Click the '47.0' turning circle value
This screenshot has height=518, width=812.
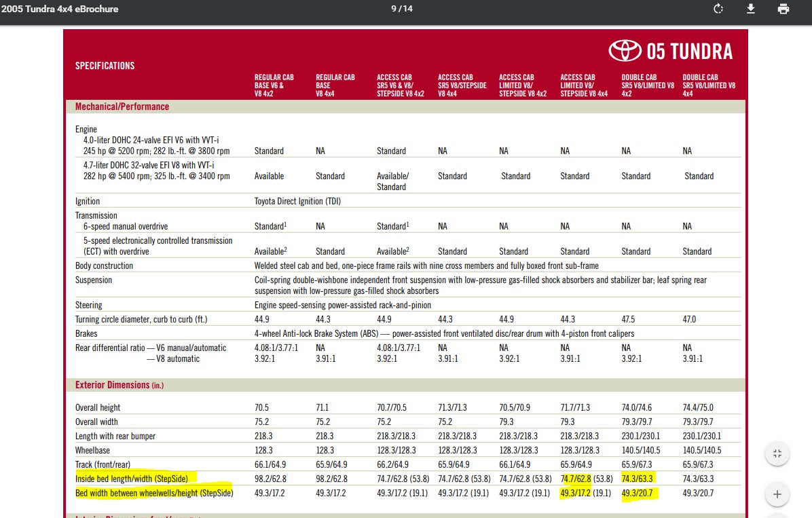point(689,320)
